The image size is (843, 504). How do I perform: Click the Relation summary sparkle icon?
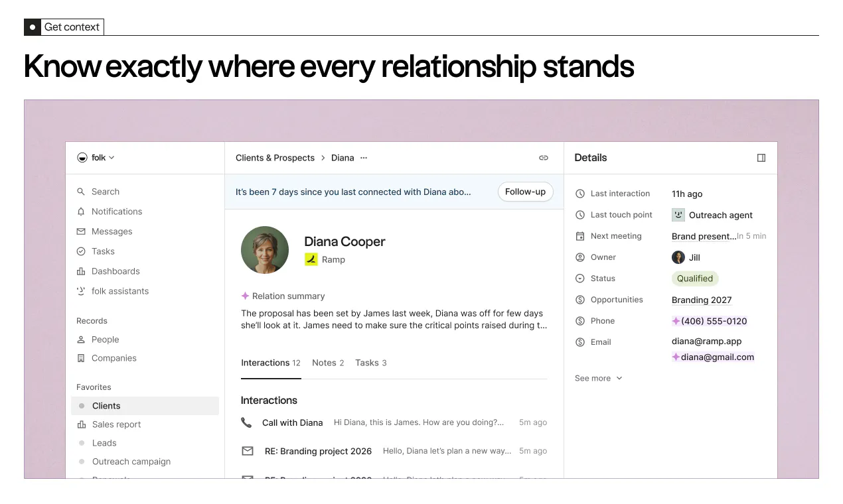pyautogui.click(x=245, y=296)
